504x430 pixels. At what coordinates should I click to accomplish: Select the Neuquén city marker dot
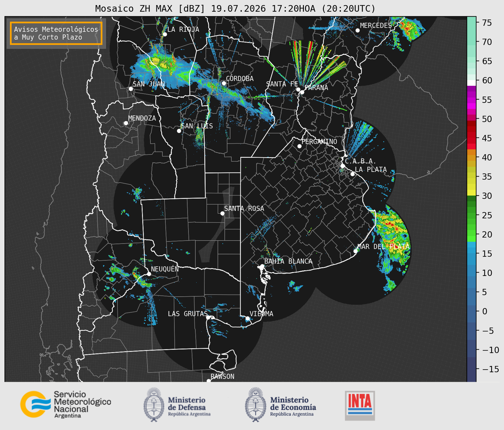[149, 274]
